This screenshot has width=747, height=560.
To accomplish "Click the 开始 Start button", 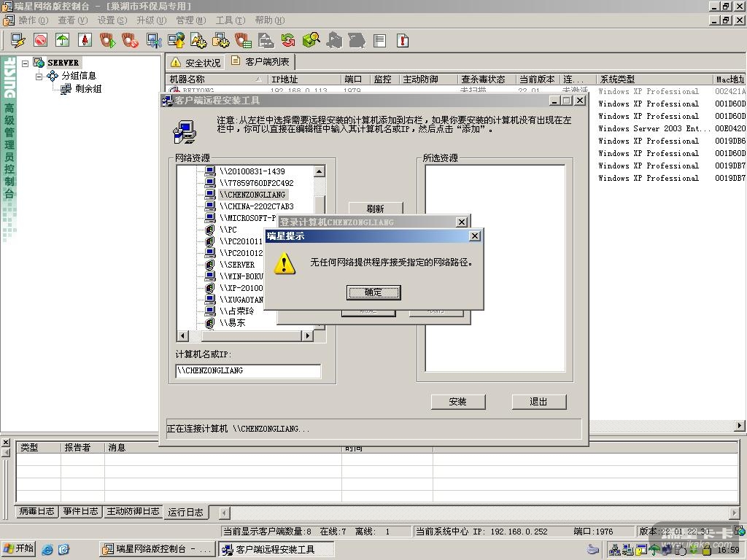I will coord(18,549).
